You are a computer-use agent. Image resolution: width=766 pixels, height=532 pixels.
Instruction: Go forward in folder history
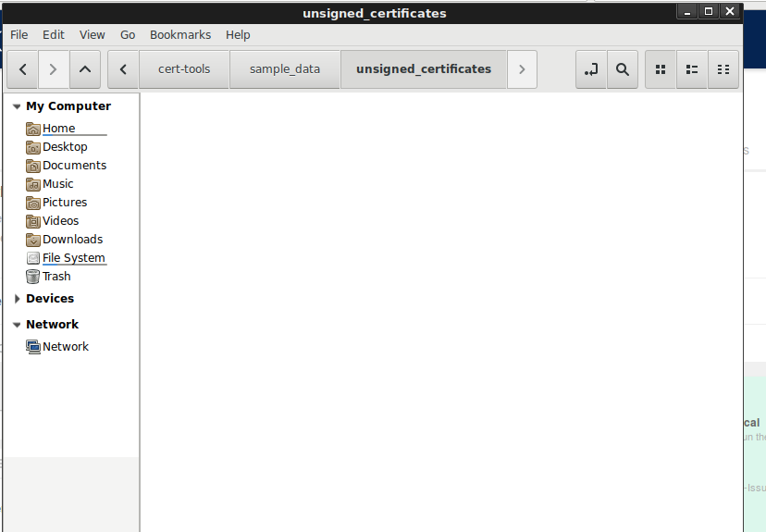(x=54, y=69)
